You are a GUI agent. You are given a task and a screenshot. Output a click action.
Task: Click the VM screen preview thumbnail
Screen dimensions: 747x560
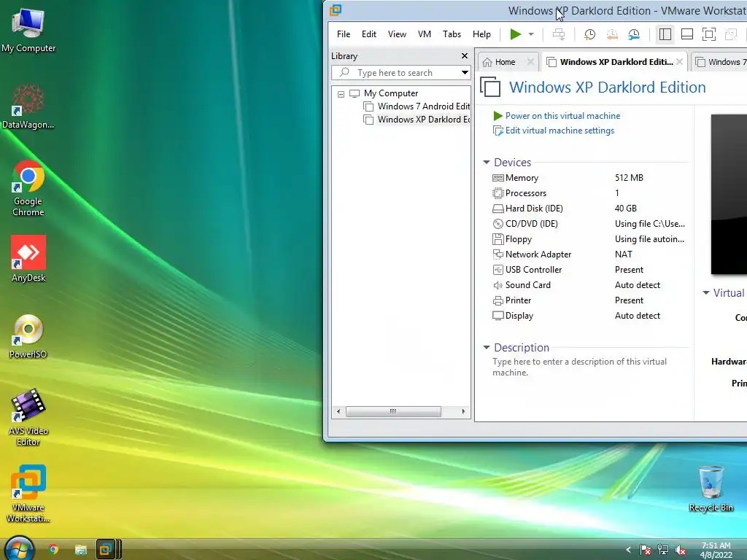tap(729, 194)
